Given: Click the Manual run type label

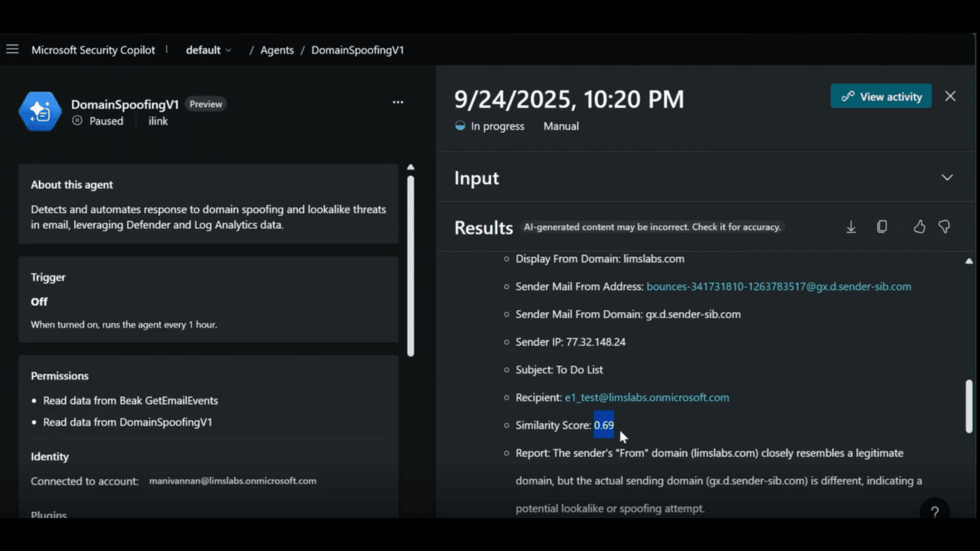Looking at the screenshot, I should click(561, 126).
